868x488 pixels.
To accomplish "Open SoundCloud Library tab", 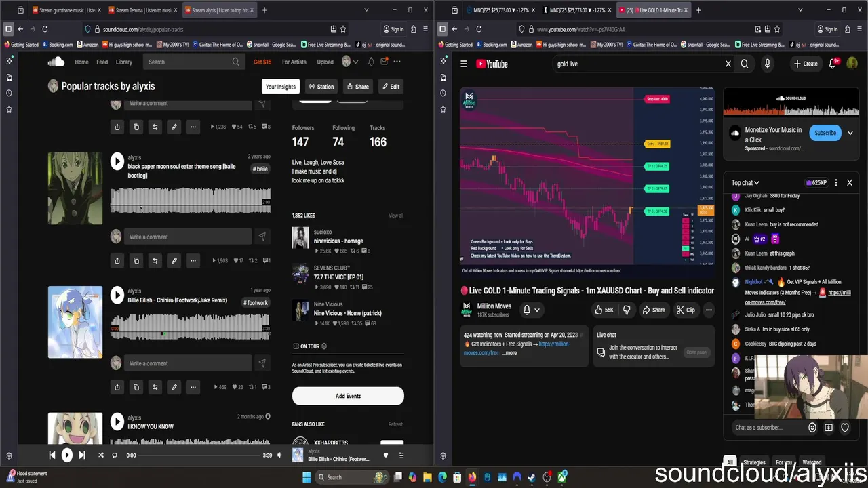I will [124, 62].
